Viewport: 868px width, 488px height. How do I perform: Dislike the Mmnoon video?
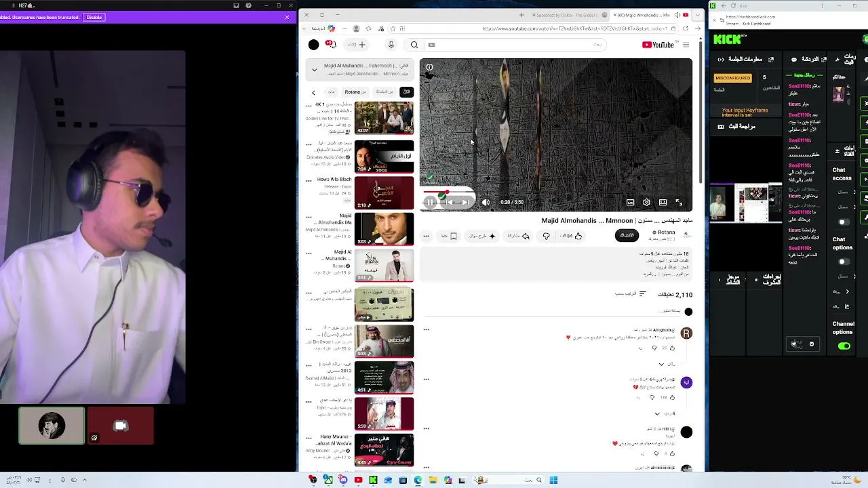coord(546,236)
